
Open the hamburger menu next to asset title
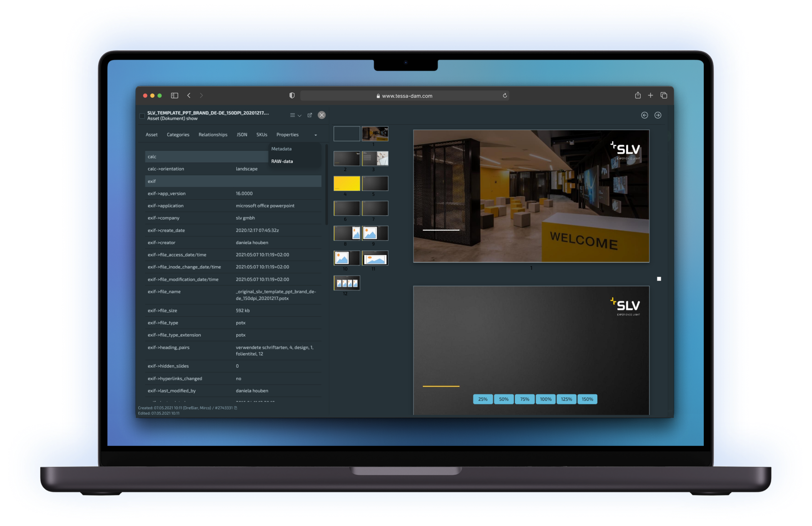(x=292, y=115)
